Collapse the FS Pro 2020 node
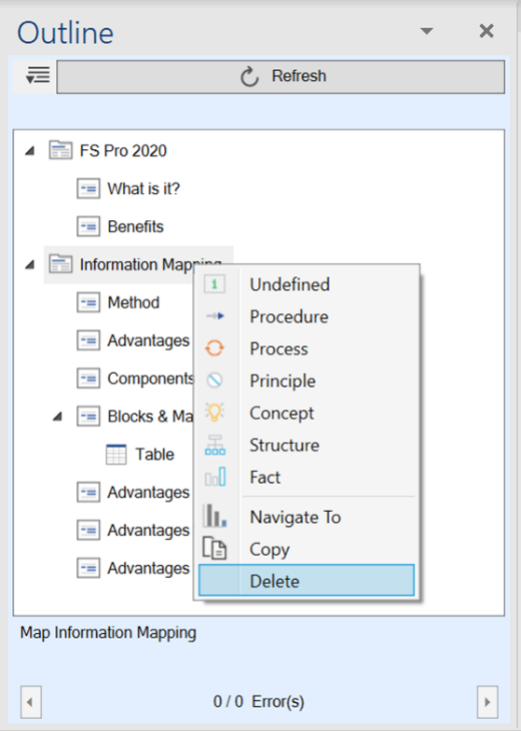Screen dimensions: 521x731 [x=30, y=151]
